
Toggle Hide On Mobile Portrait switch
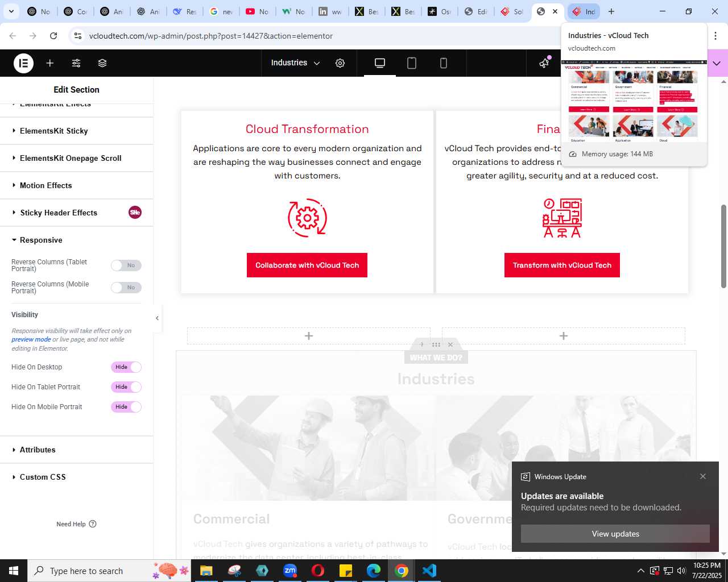(x=126, y=407)
